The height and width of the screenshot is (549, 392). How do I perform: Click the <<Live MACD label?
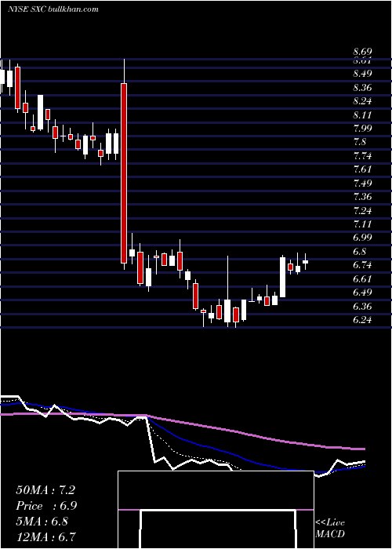coord(330,528)
